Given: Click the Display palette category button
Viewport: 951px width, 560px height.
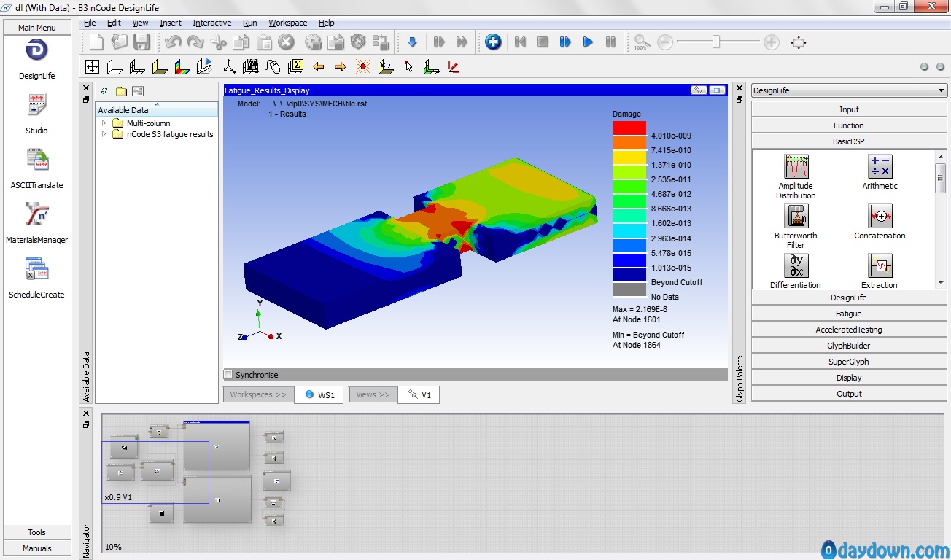Looking at the screenshot, I should 849,378.
